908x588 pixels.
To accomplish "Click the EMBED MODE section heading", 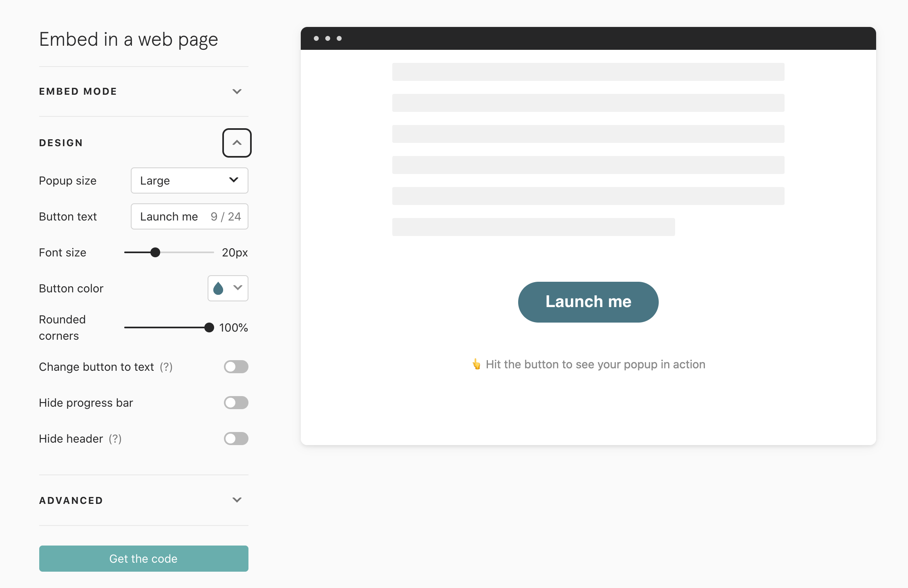I will coord(78,91).
